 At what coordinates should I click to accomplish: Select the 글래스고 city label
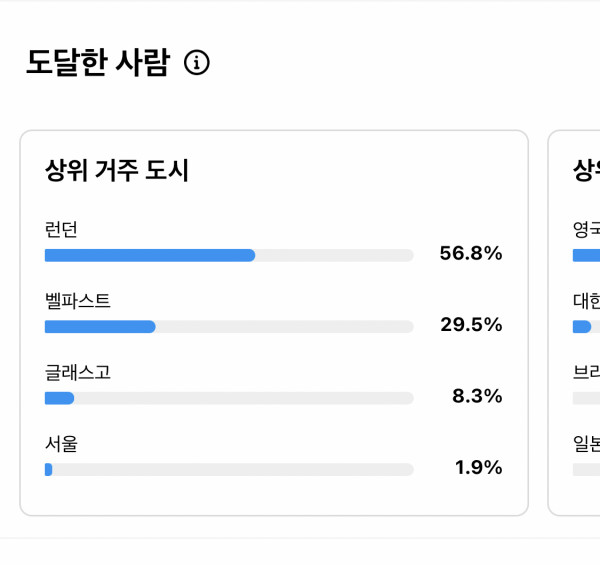(78, 373)
